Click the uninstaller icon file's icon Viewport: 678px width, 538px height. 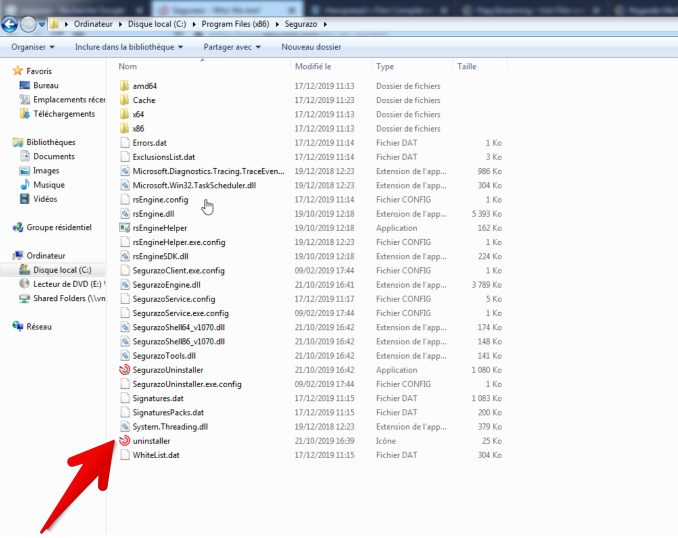click(125, 441)
